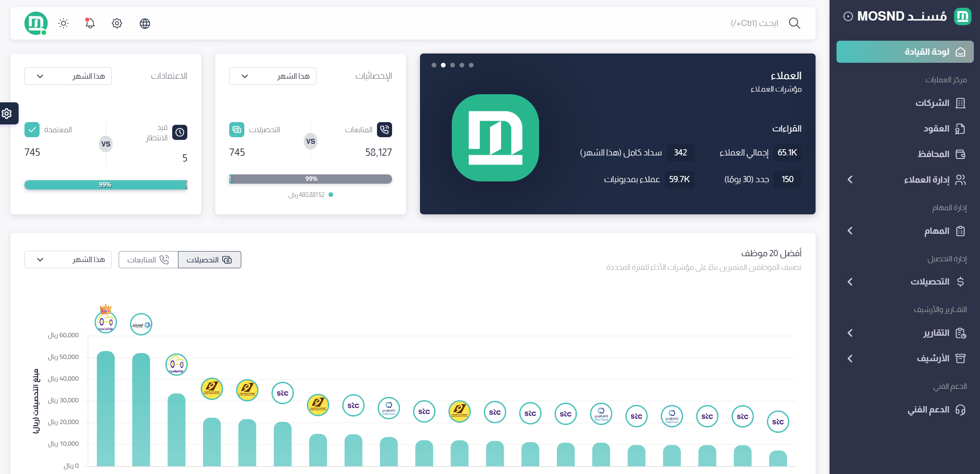Click the 480,881.52 ريال legend item
This screenshot has width=980, height=474.
[311, 195]
